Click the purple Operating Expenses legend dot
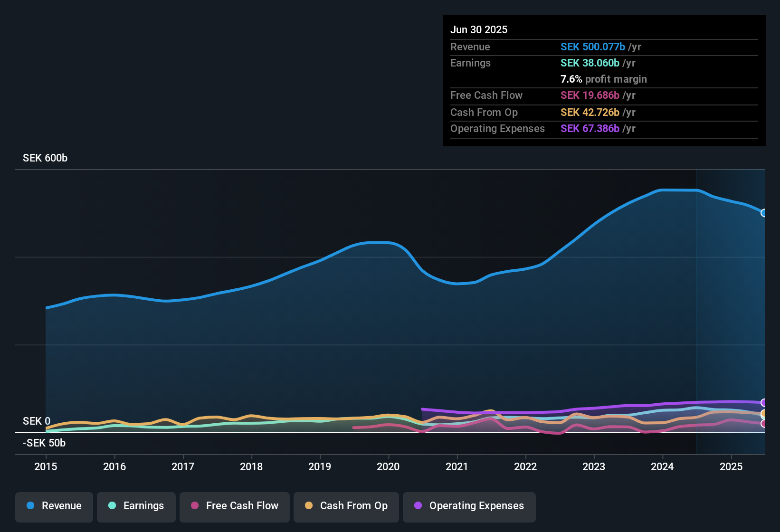The height and width of the screenshot is (532, 780). pyautogui.click(x=418, y=506)
